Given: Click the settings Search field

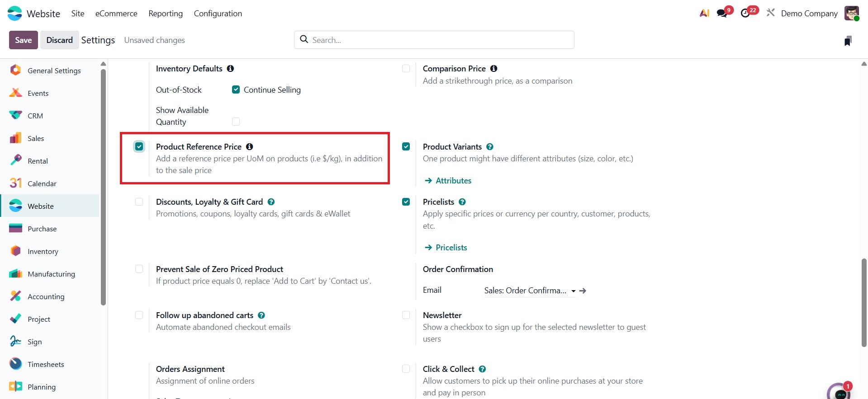Looking at the screenshot, I should [x=434, y=40].
